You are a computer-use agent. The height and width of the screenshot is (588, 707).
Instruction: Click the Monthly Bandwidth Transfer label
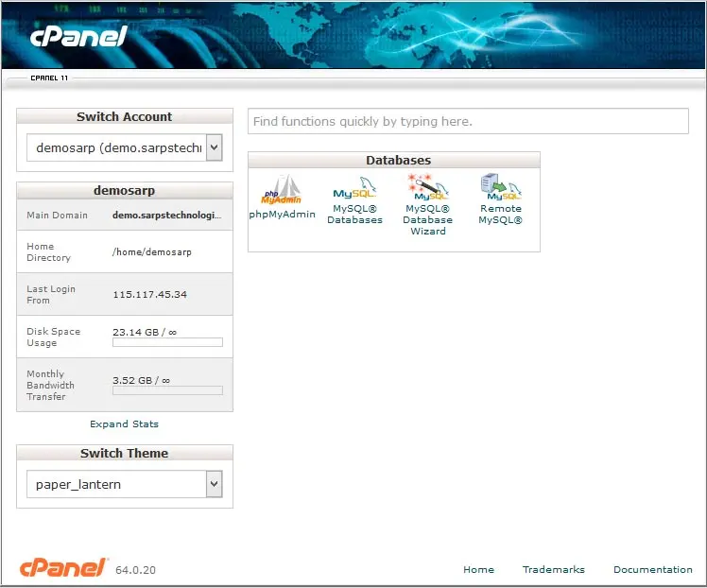(x=50, y=385)
